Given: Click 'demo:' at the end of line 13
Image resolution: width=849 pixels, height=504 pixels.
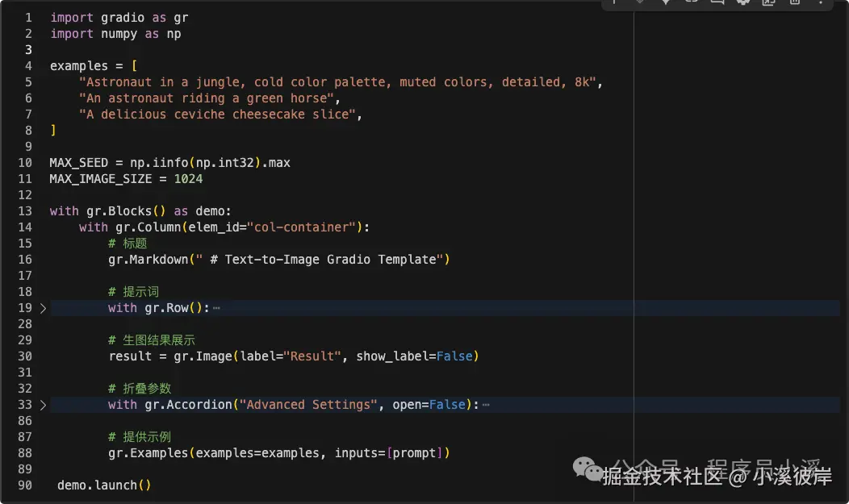Looking at the screenshot, I should [213, 211].
